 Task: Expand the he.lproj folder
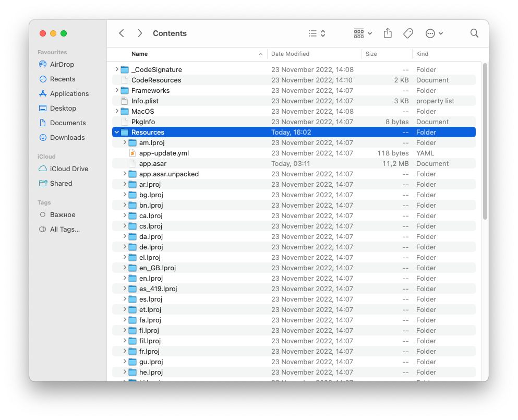125,372
